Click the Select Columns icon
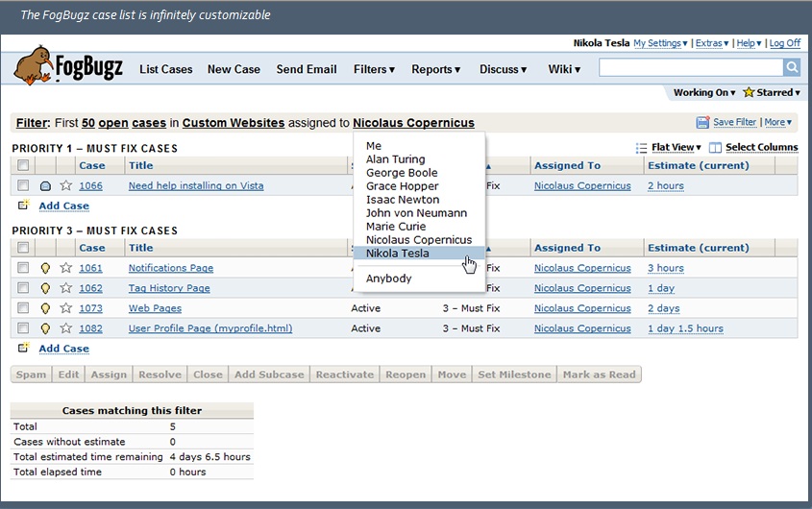This screenshot has height=509, width=812. tap(715, 148)
